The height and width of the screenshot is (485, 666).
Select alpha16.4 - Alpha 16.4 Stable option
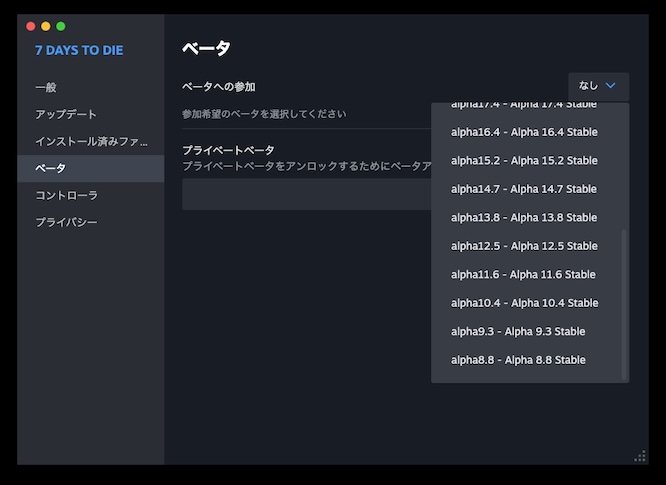click(x=524, y=132)
